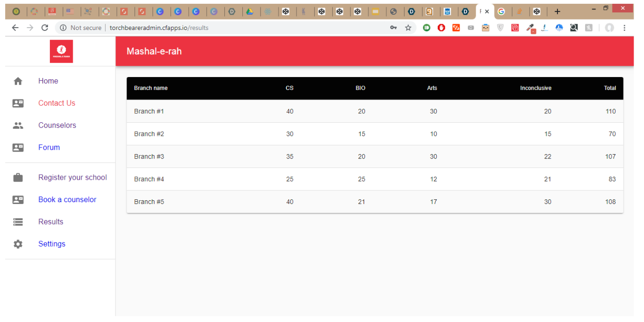This screenshot has height=322, width=644.
Task: Click the browser forward arrow
Action: pyautogui.click(x=30, y=28)
